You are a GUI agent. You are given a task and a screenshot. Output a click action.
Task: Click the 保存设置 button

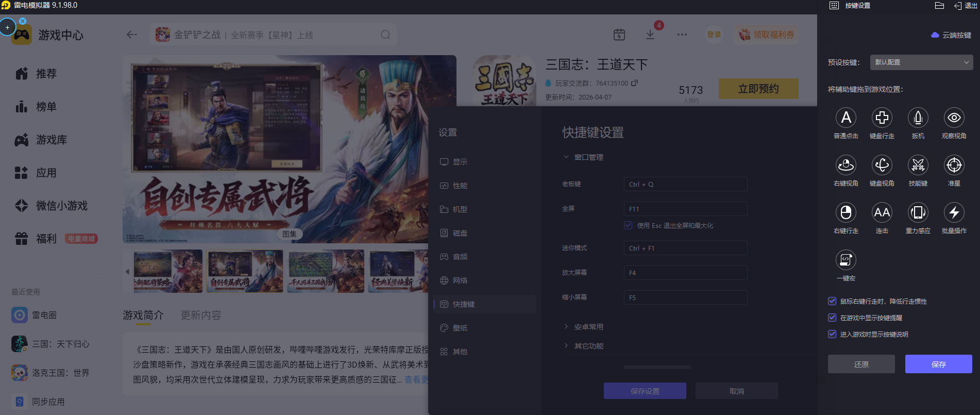645,391
